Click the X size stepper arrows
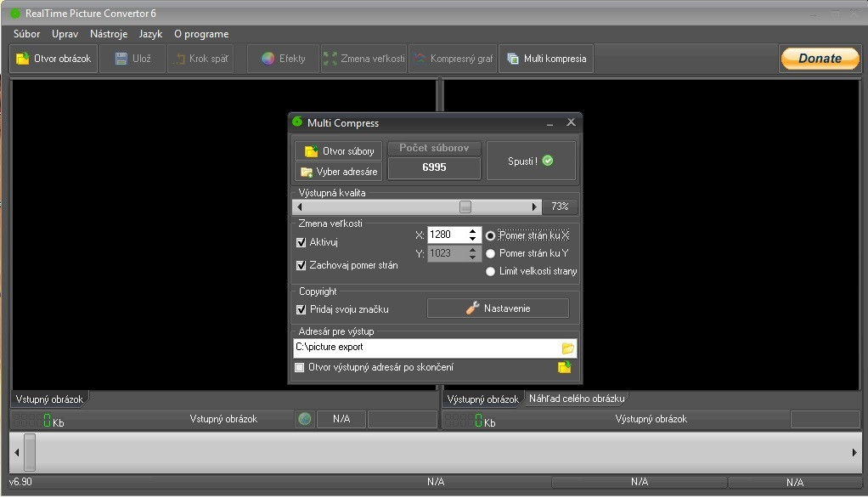This screenshot has width=868, height=498. pyautogui.click(x=473, y=235)
